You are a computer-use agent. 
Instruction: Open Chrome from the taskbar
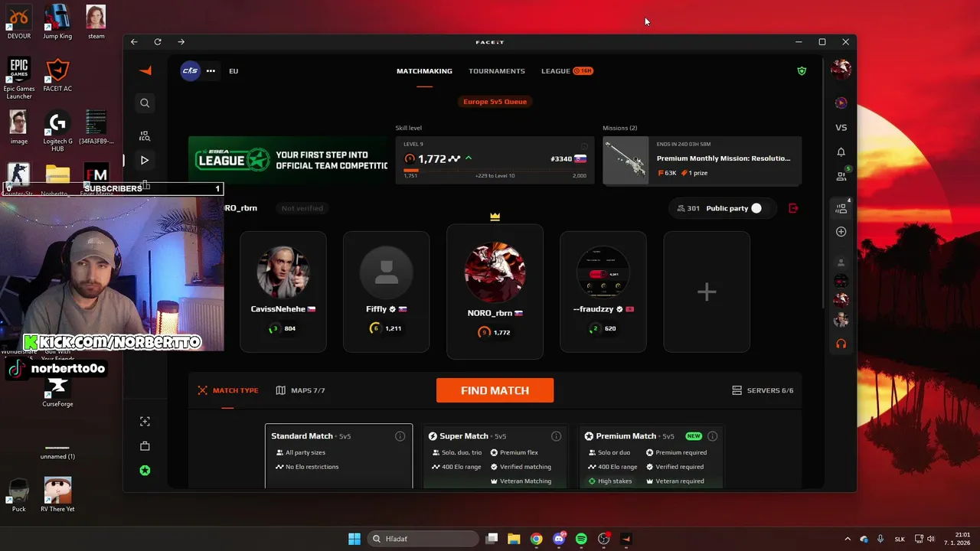537,539
